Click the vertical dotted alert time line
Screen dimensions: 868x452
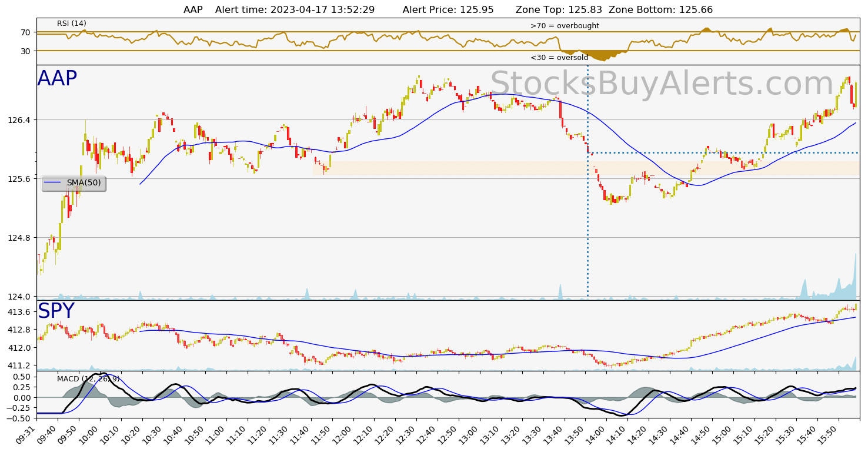[x=587, y=182]
